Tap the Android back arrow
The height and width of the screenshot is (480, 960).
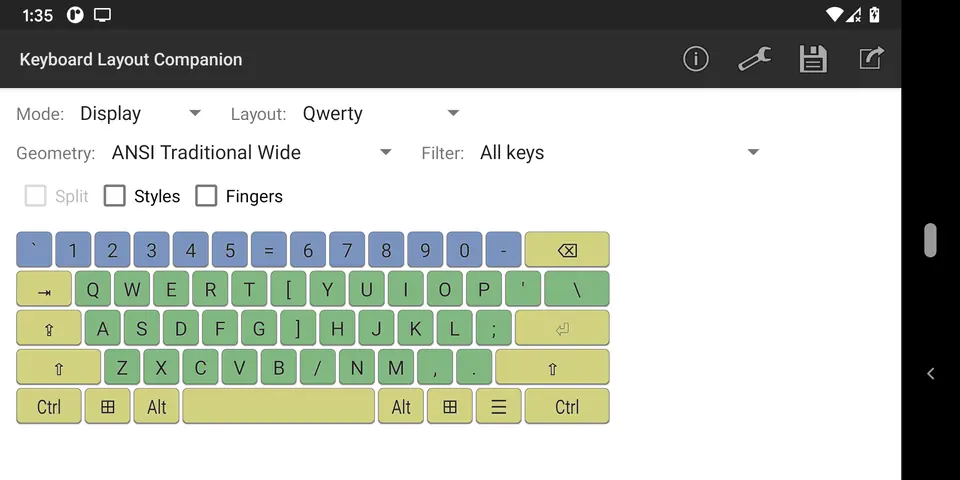coord(931,373)
